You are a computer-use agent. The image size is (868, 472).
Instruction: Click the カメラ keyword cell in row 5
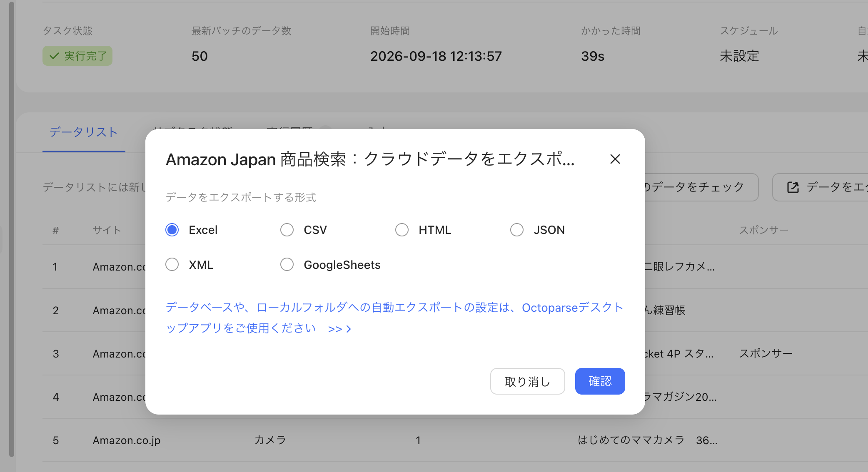pos(270,440)
